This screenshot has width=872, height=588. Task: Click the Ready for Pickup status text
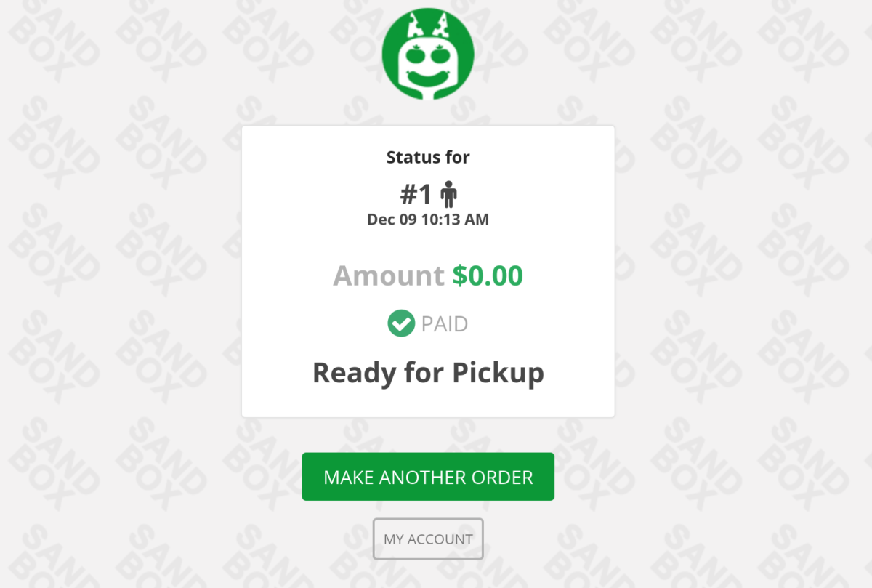[x=428, y=374]
